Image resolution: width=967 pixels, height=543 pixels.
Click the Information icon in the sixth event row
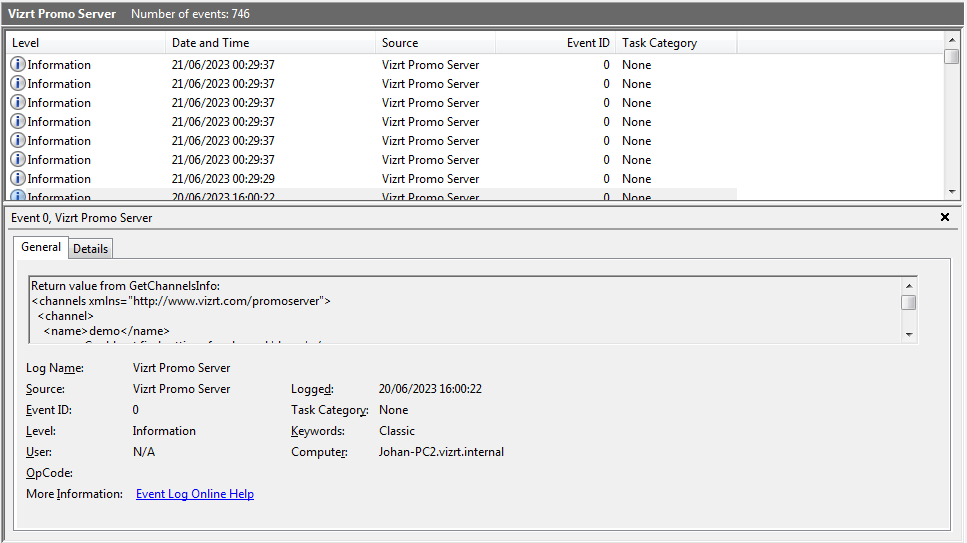click(18, 160)
